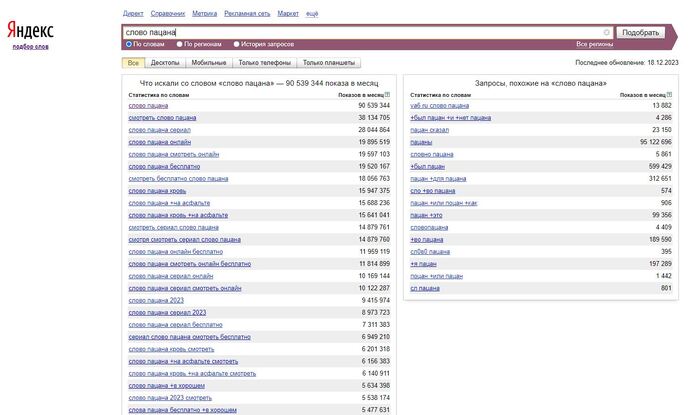
Task: Switch to the 'Мобильные' tab
Action: point(209,62)
